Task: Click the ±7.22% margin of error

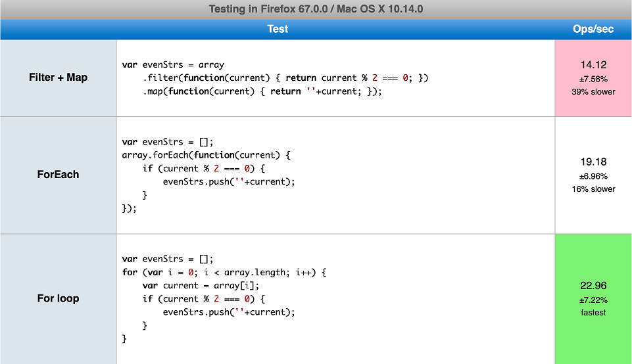Action: [593, 300]
